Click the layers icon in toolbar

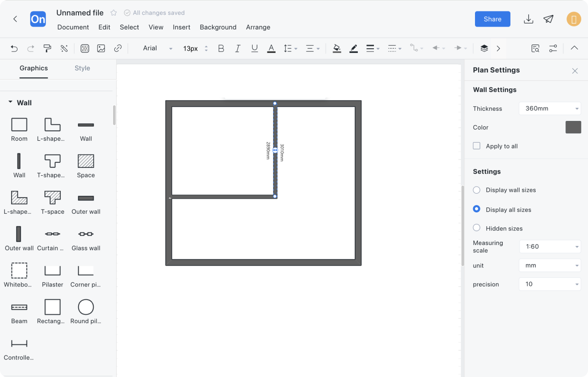tap(484, 48)
